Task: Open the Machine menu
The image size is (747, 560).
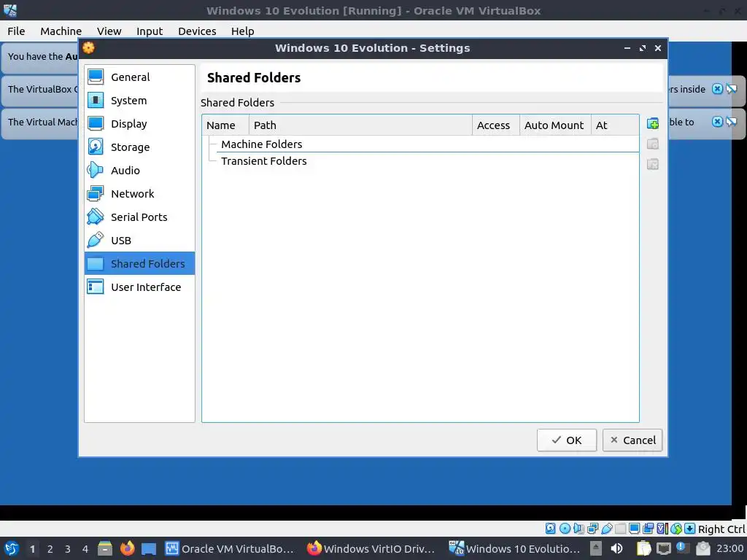Action: (x=61, y=31)
